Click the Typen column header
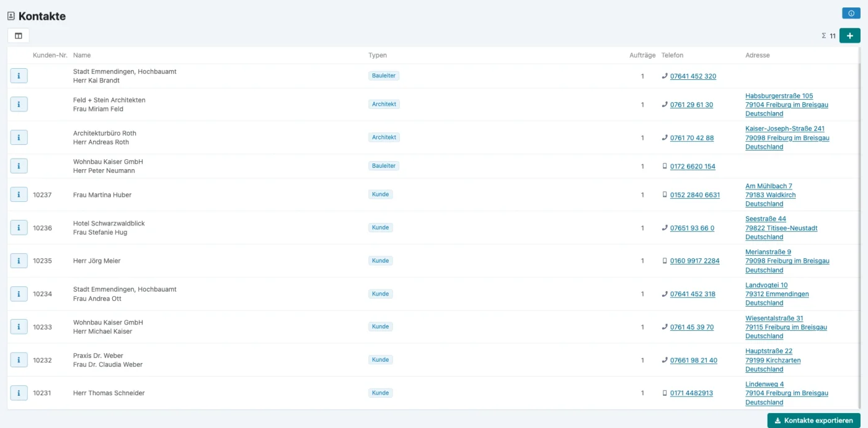 (378, 55)
